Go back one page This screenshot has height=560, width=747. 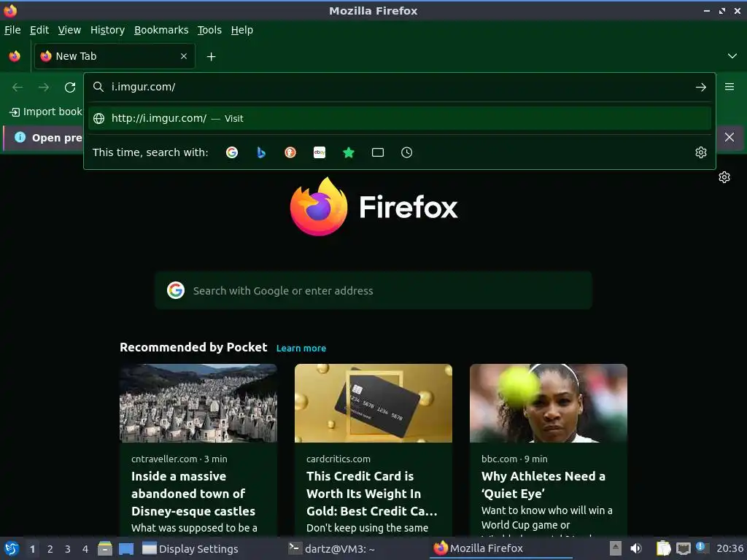pyautogui.click(x=18, y=87)
